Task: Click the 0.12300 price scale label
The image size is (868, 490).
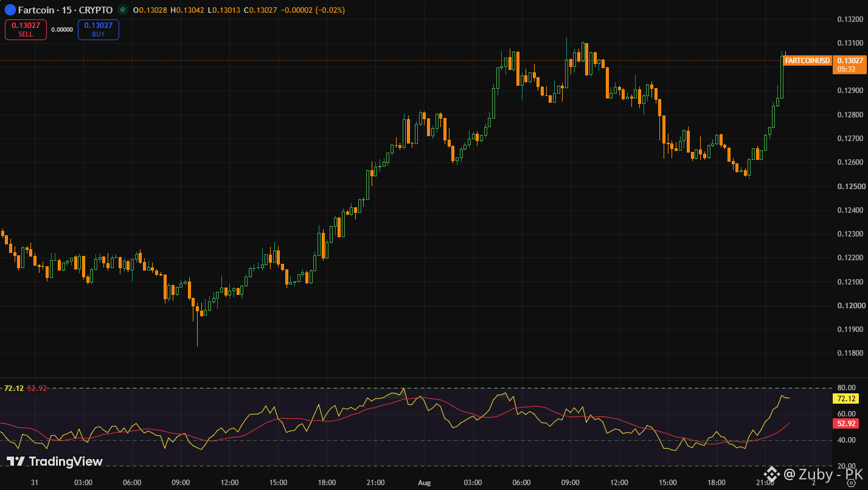Action: 850,233
